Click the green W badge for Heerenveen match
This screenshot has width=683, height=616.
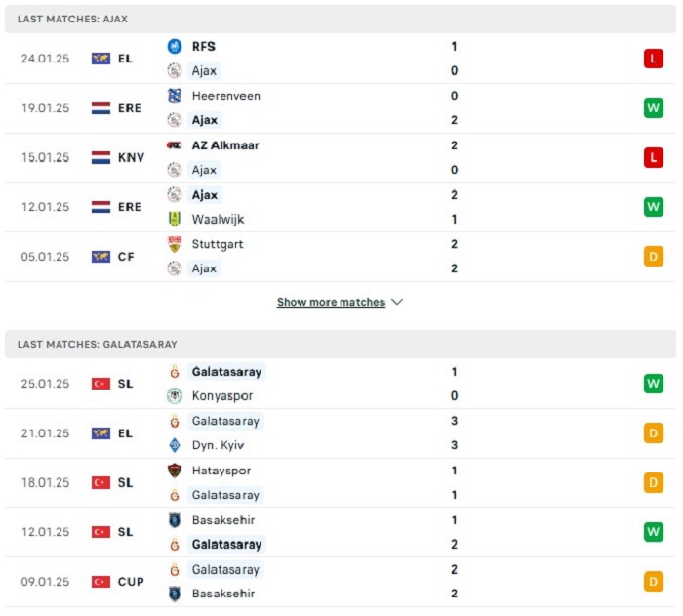(x=654, y=107)
